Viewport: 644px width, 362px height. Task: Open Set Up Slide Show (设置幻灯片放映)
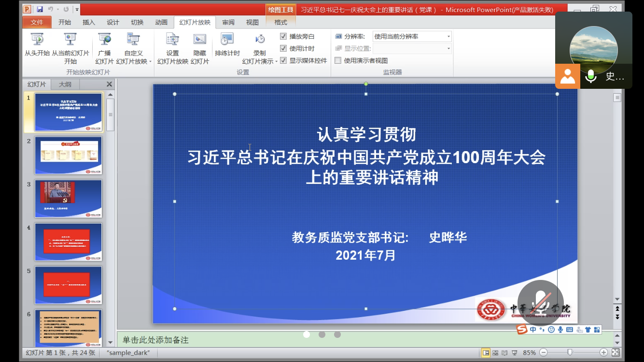pyautogui.click(x=172, y=45)
